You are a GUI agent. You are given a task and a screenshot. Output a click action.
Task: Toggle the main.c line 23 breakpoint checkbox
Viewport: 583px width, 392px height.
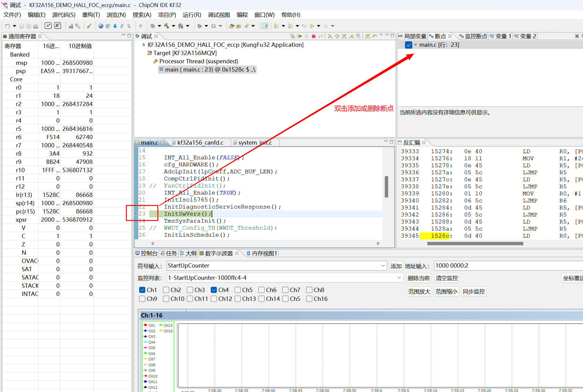(x=408, y=45)
